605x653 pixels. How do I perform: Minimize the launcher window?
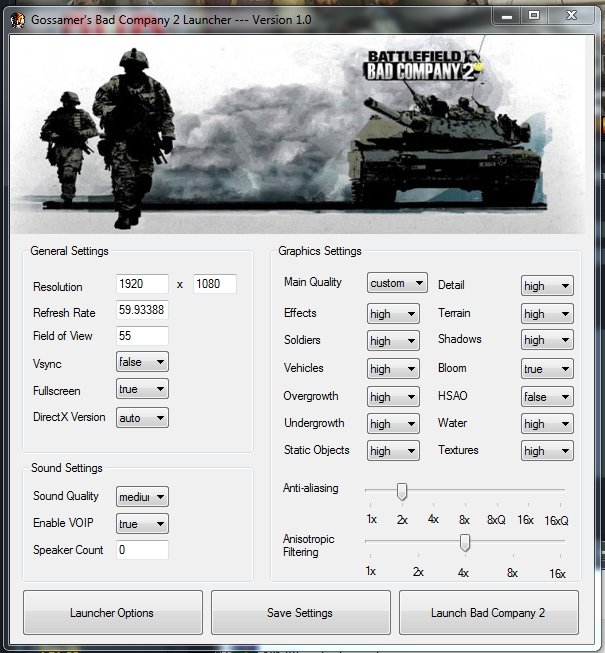point(506,17)
